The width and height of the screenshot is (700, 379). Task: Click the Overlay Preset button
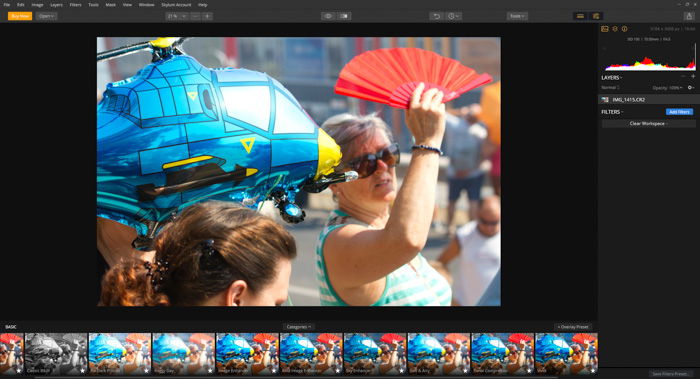(573, 327)
